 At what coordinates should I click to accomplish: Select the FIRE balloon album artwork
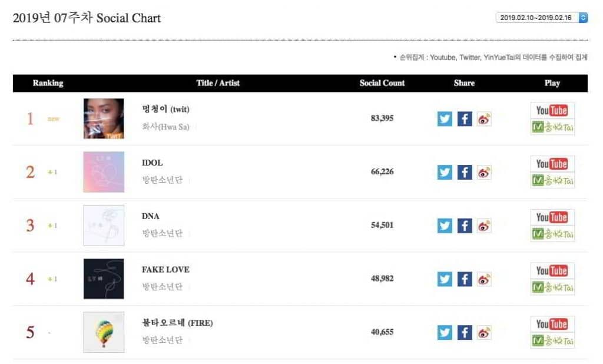pos(104,332)
